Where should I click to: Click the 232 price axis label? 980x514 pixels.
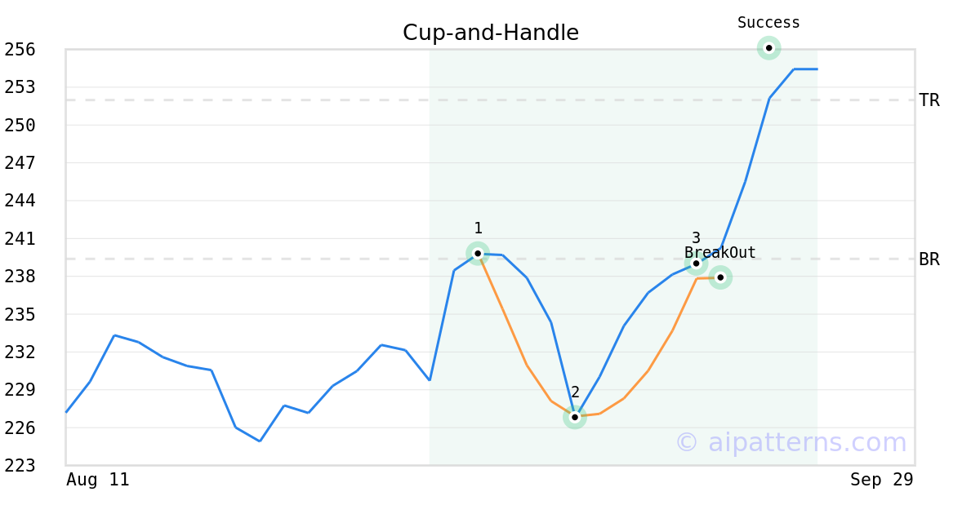pos(20,352)
